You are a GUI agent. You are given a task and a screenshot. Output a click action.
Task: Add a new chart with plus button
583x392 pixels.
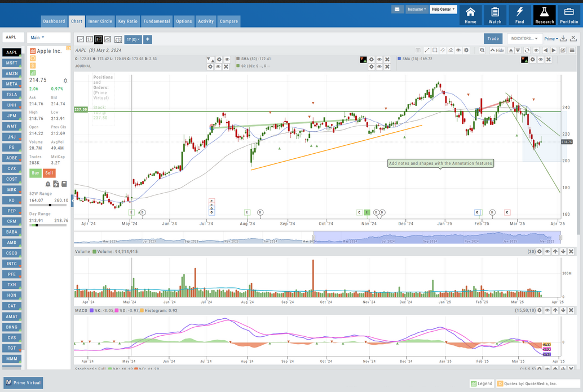click(148, 39)
